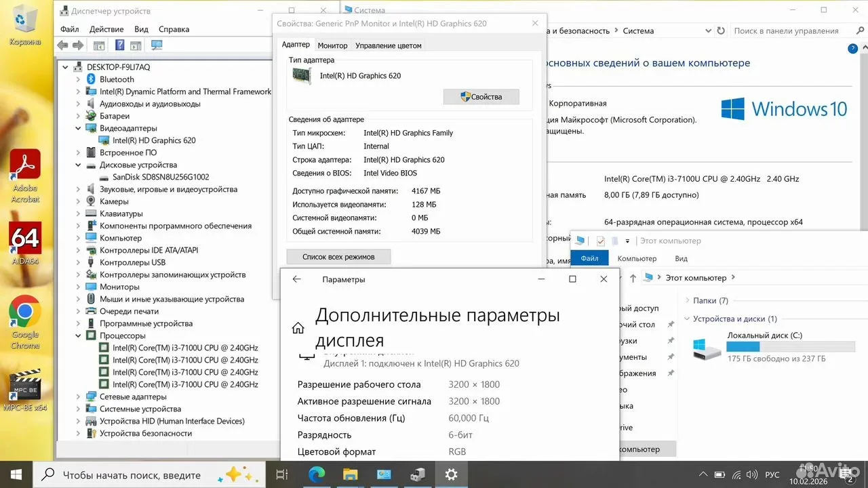
Task: Open the Adobe Acrobat desktop shortcut
Action: [x=25, y=176]
